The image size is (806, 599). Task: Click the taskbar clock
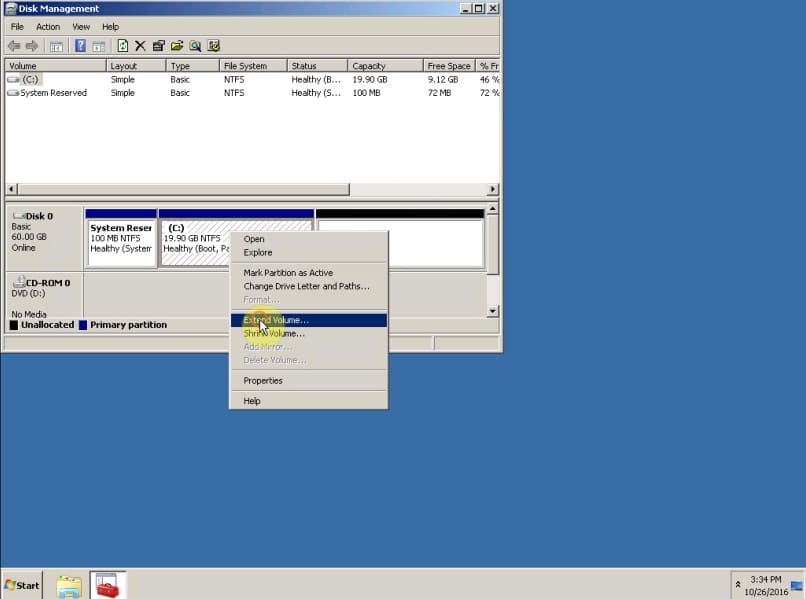(764, 585)
